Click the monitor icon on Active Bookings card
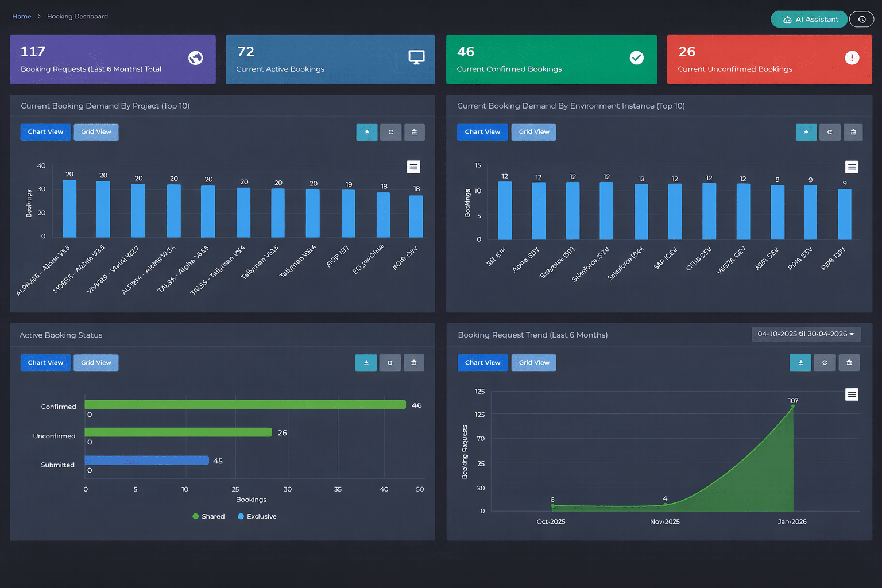Screen dimensions: 882x588 point(416,57)
